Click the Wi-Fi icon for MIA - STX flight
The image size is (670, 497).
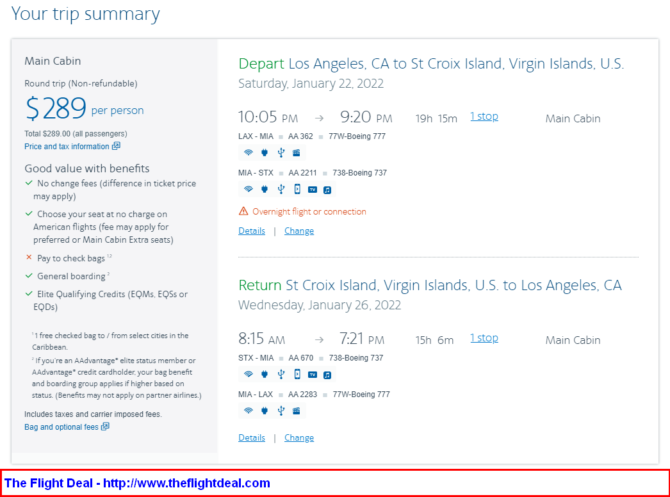click(248, 189)
